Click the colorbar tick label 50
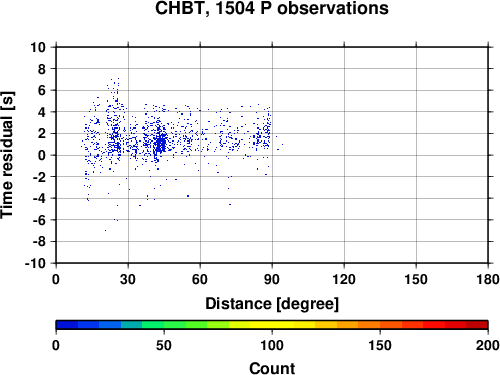 click(x=164, y=345)
